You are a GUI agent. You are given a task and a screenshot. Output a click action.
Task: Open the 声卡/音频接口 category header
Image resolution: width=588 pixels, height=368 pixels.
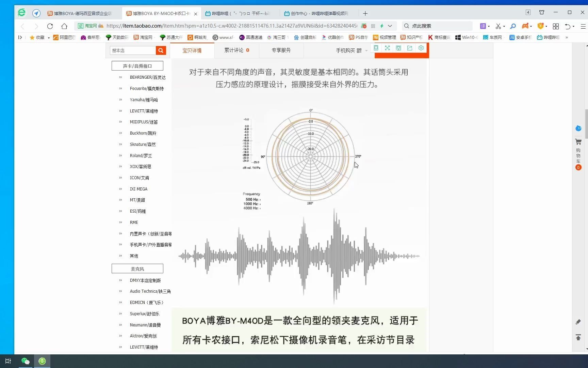click(137, 66)
